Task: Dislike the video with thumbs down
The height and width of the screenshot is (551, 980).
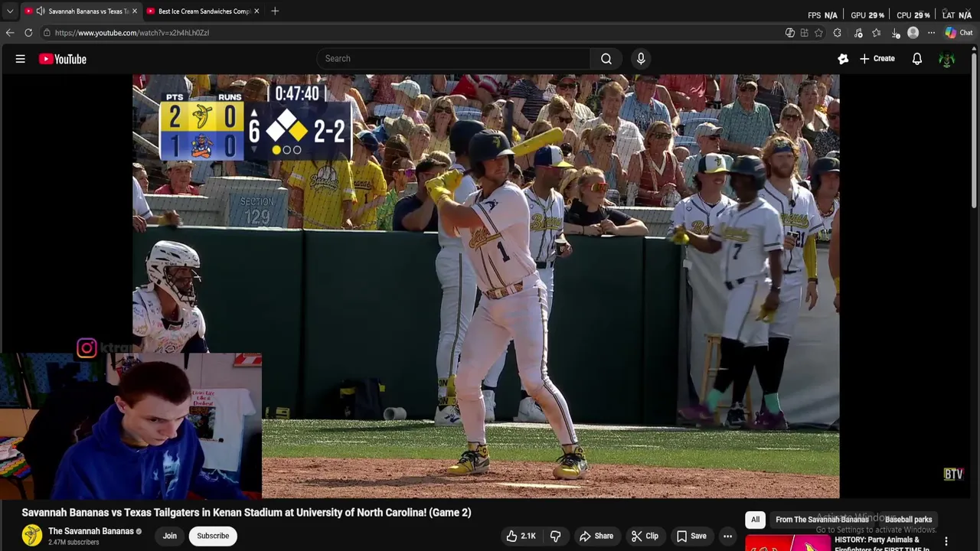Action: tap(556, 536)
